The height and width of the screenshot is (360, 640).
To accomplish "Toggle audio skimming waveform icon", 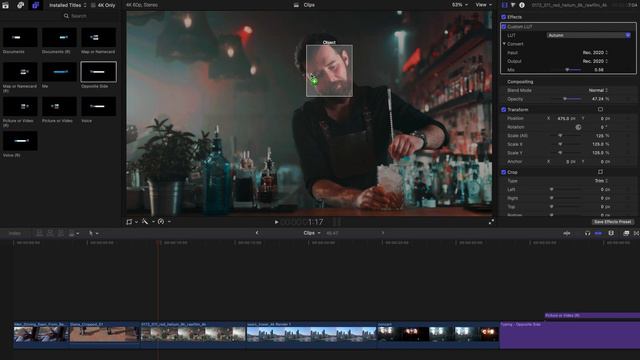I will point(567,233).
